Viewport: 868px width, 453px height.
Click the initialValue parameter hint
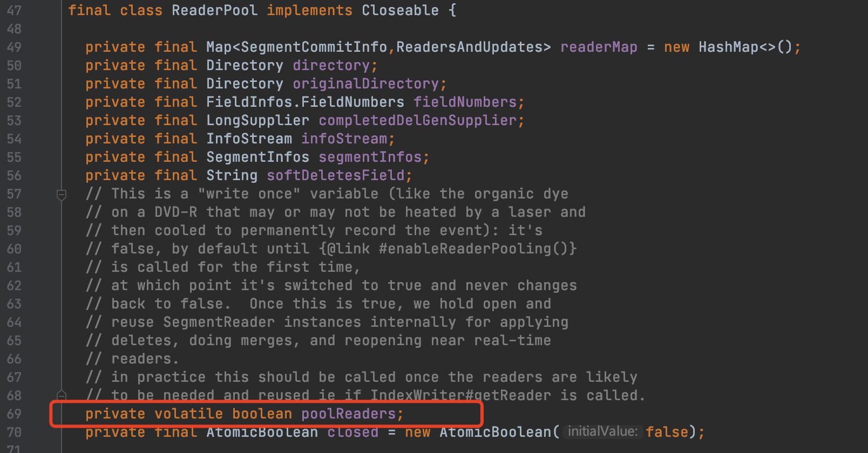click(602, 431)
